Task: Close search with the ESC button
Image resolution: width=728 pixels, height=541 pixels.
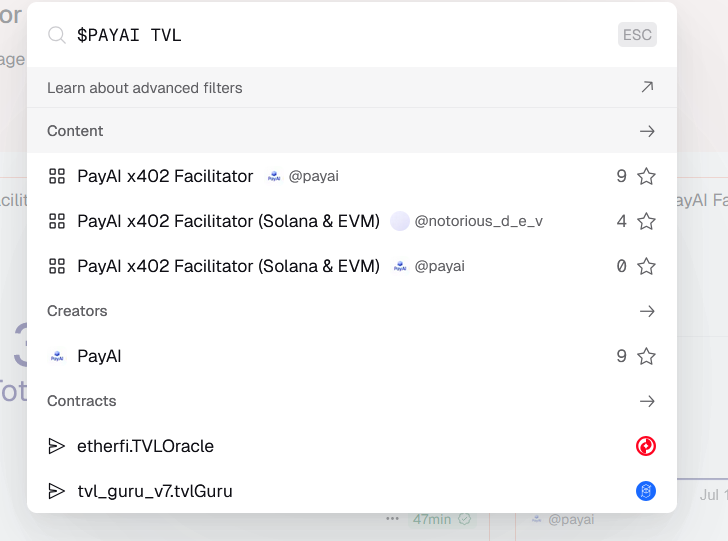Action: click(637, 34)
